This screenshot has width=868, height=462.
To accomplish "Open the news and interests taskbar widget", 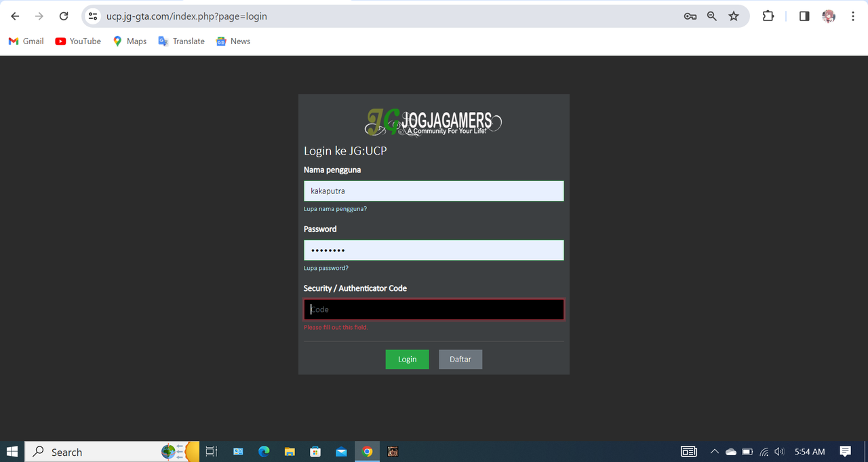I will (689, 452).
